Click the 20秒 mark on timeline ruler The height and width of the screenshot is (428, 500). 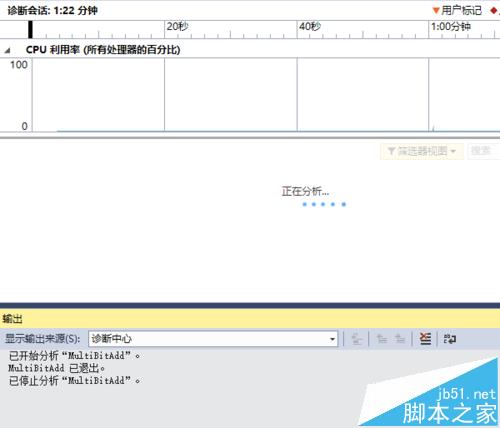click(x=177, y=26)
